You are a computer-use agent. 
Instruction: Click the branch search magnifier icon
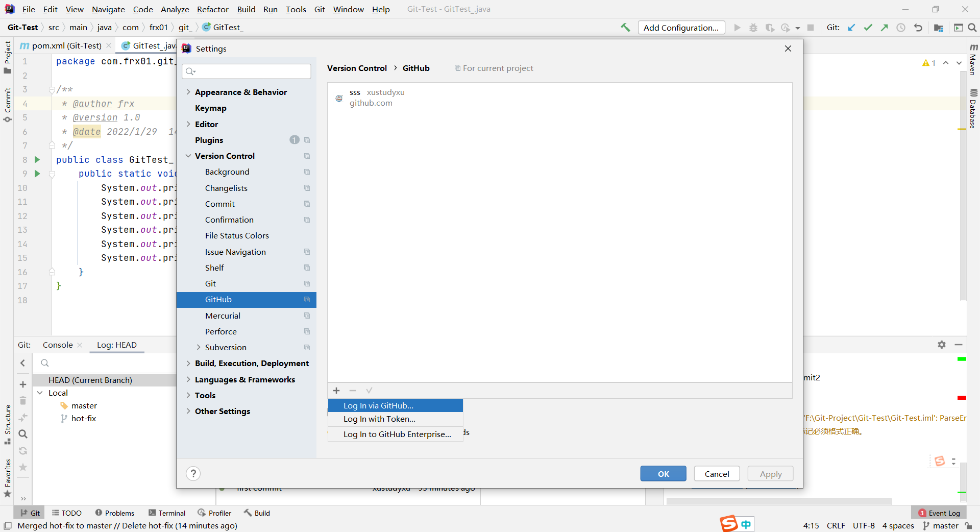pyautogui.click(x=23, y=434)
